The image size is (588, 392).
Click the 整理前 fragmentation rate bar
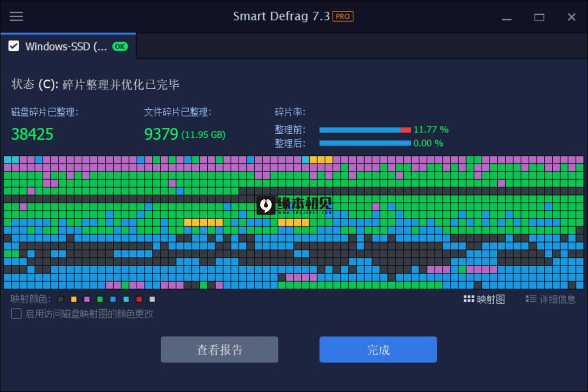pyautogui.click(x=365, y=130)
